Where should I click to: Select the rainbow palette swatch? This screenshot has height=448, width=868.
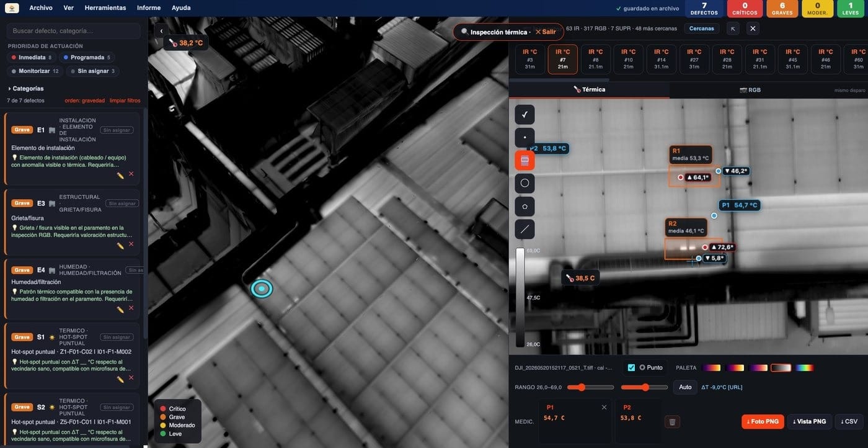click(804, 368)
